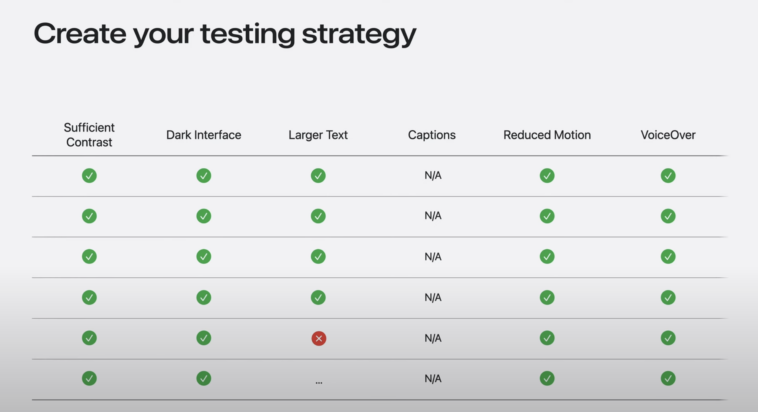The width and height of the screenshot is (758, 412).
Task: Click the Dark Interface column header
Action: [x=204, y=135]
